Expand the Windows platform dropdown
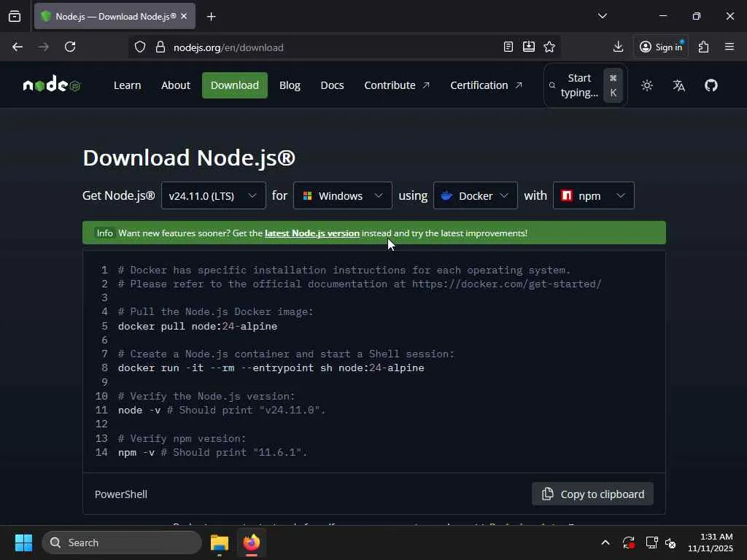747x560 pixels. pos(343,195)
